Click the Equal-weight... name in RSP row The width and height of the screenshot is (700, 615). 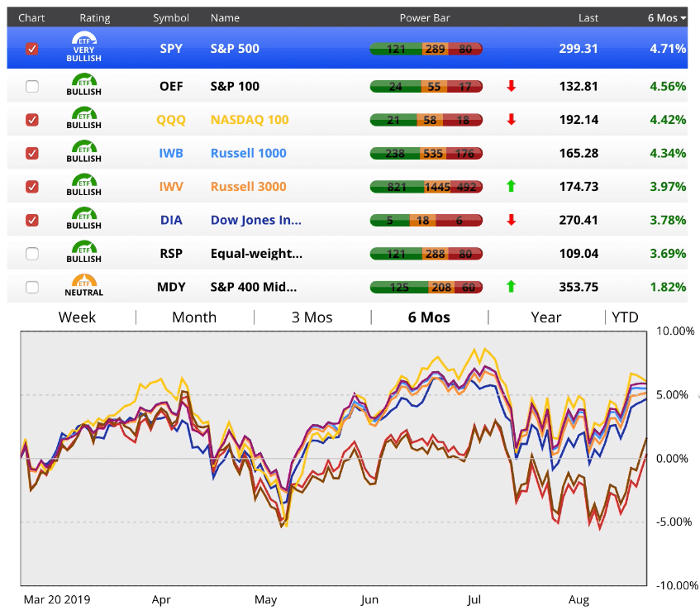click(x=256, y=254)
